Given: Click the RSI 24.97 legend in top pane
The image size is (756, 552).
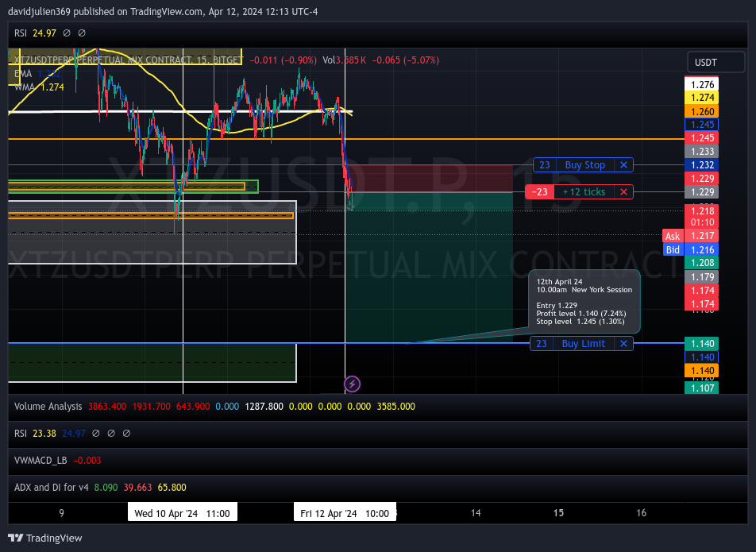Looking at the screenshot, I should 35,33.
